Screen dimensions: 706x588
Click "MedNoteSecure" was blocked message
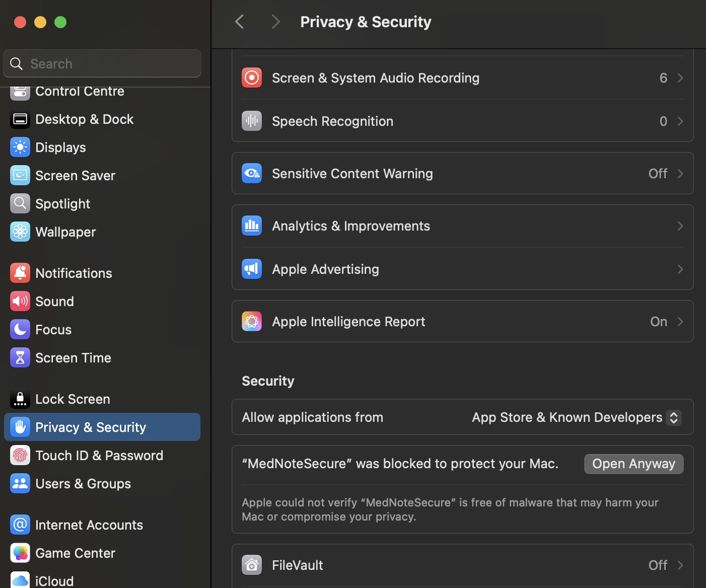400,464
